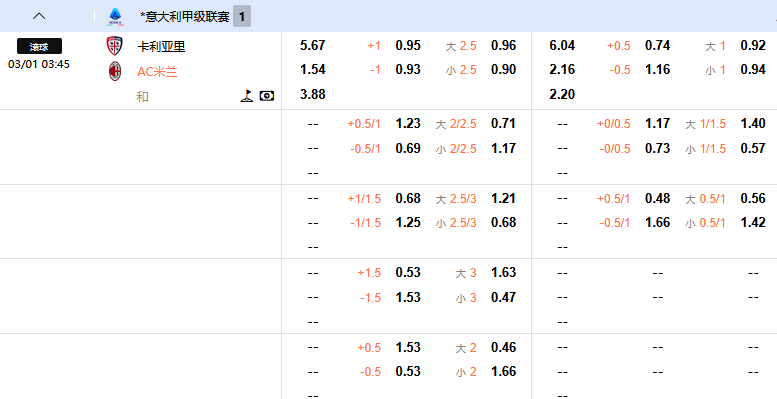Click the AC Milan team crest

point(115,71)
